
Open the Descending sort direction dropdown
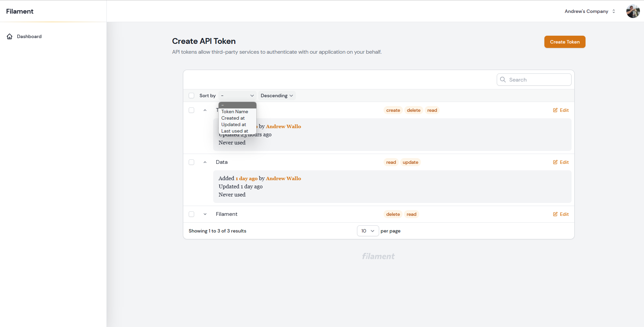pos(276,96)
